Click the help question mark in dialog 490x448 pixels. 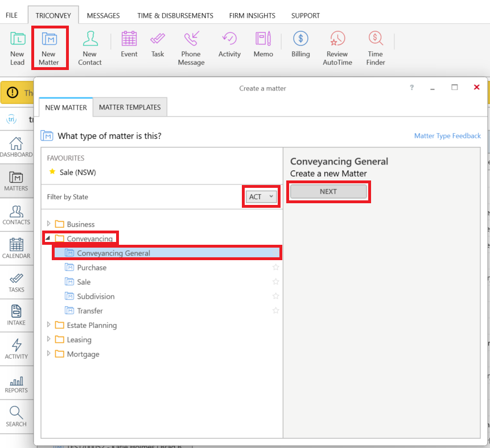point(412,87)
